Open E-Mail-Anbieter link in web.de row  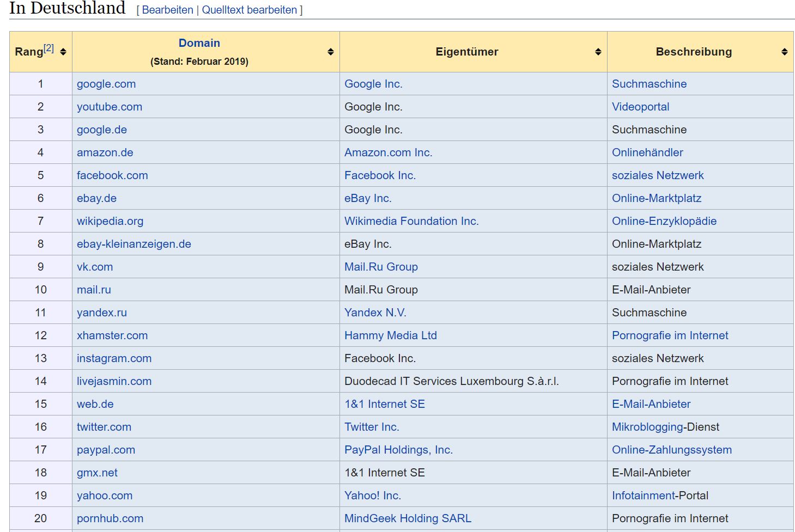point(651,404)
